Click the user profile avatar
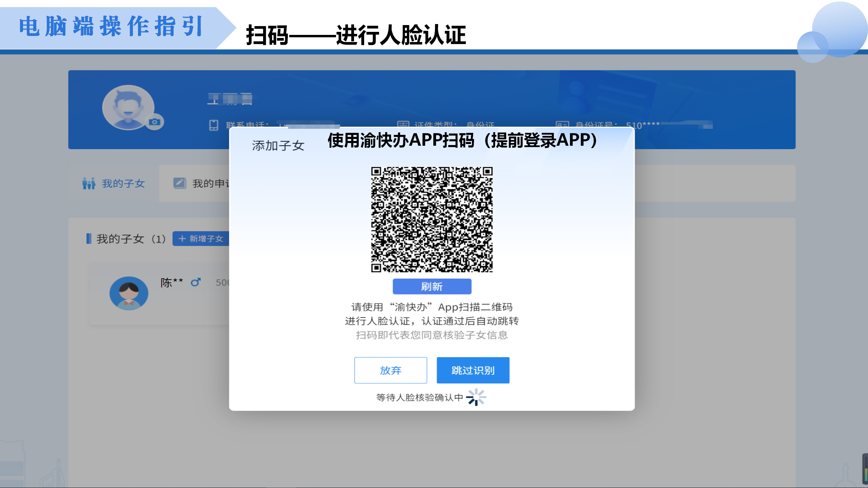 pos(129,107)
